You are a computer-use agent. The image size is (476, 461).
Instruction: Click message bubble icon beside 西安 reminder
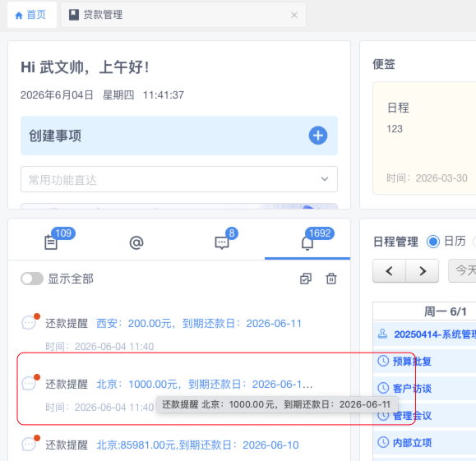click(29, 323)
